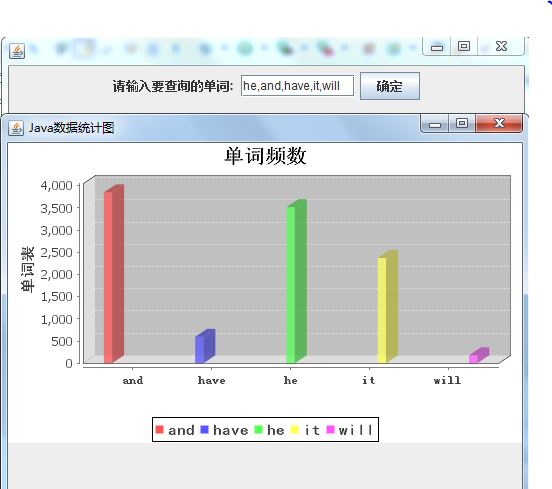Click Java icon of 数据统计图 window
The image size is (552, 489).
coord(16,128)
